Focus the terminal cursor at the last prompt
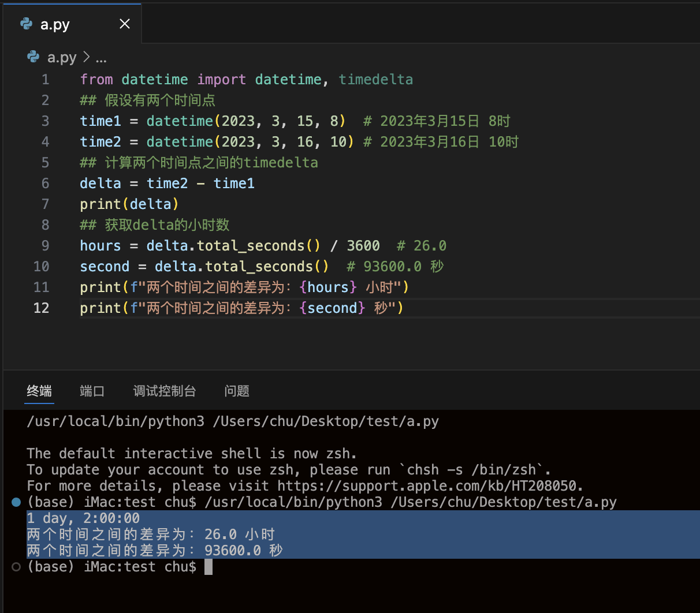 pyautogui.click(x=208, y=567)
